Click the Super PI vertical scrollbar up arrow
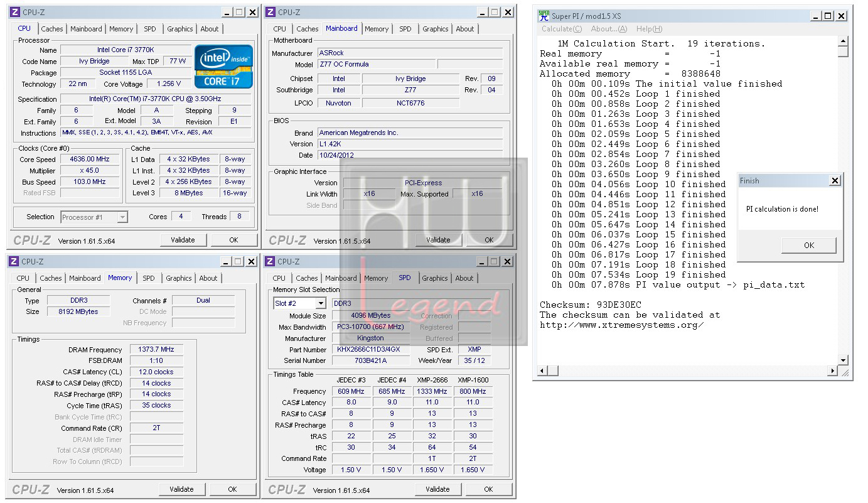868x503 pixels. click(844, 42)
